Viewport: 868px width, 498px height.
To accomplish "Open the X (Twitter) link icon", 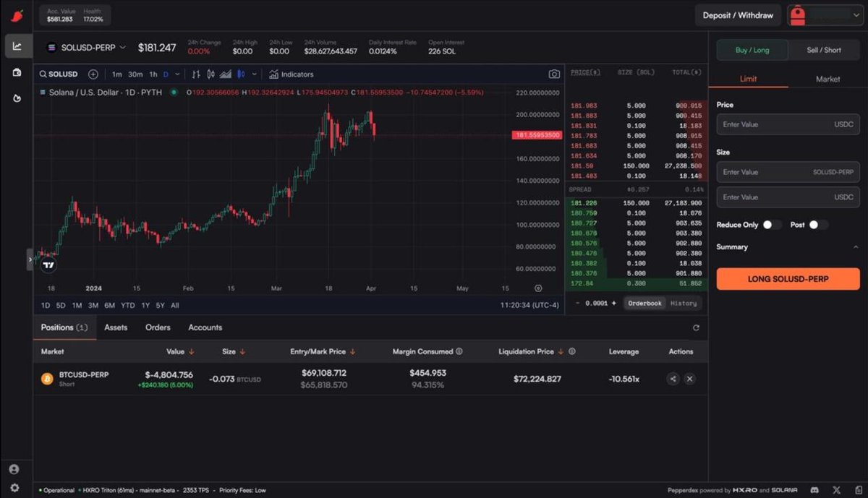I will [837, 490].
